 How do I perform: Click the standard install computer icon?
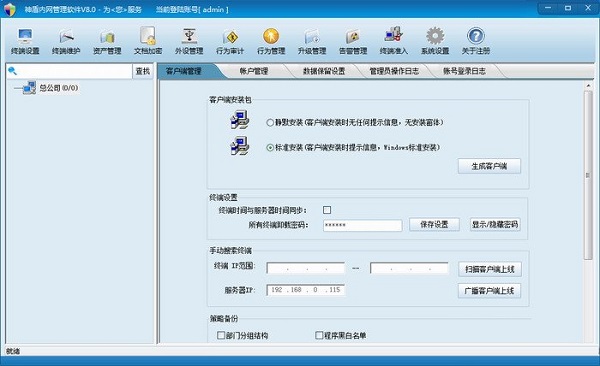point(240,146)
